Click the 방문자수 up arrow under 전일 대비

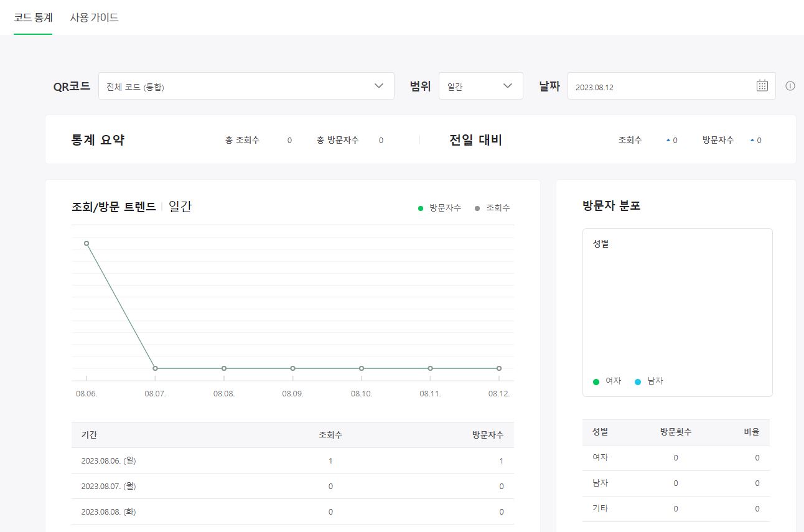(x=752, y=139)
